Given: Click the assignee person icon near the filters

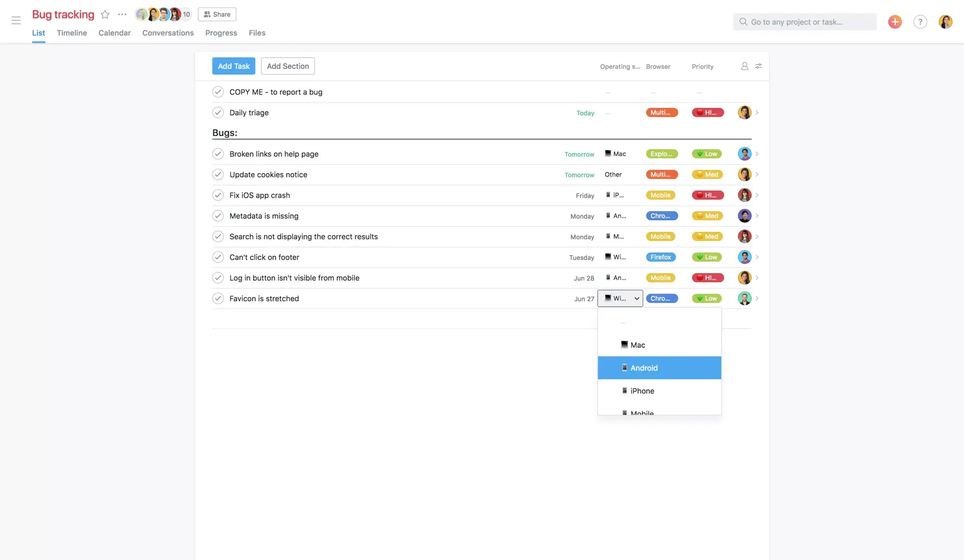Looking at the screenshot, I should click(x=744, y=66).
